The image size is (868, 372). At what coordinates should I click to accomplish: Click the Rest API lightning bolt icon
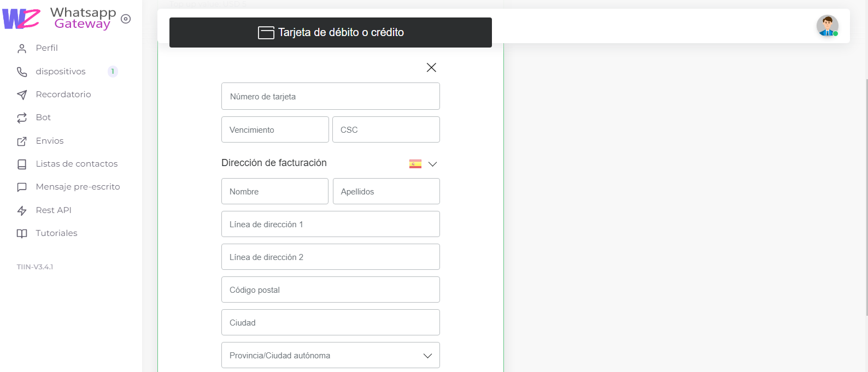point(22,211)
